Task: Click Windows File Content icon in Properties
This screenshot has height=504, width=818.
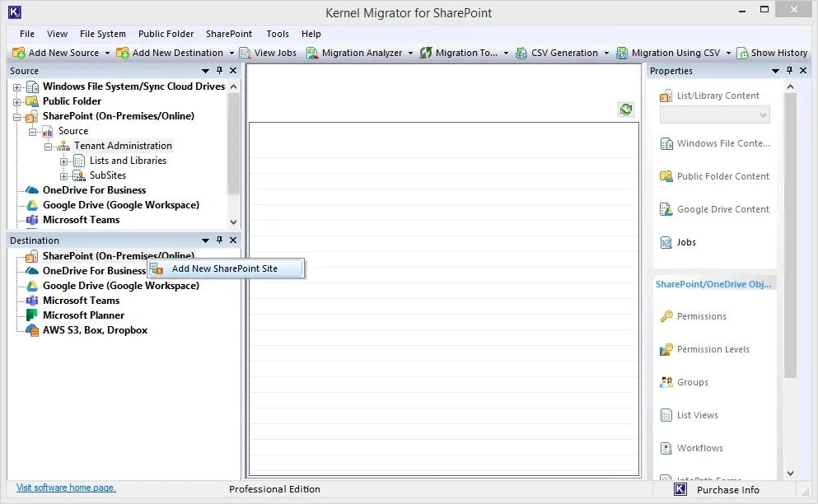Action: (666, 143)
